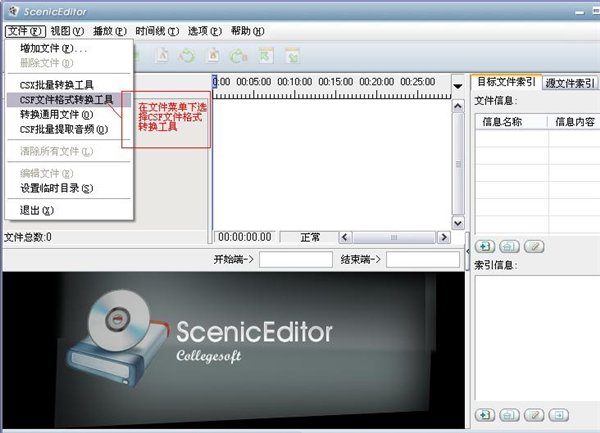
Task: Click the 00:00:00.00 time display
Action: click(x=245, y=237)
